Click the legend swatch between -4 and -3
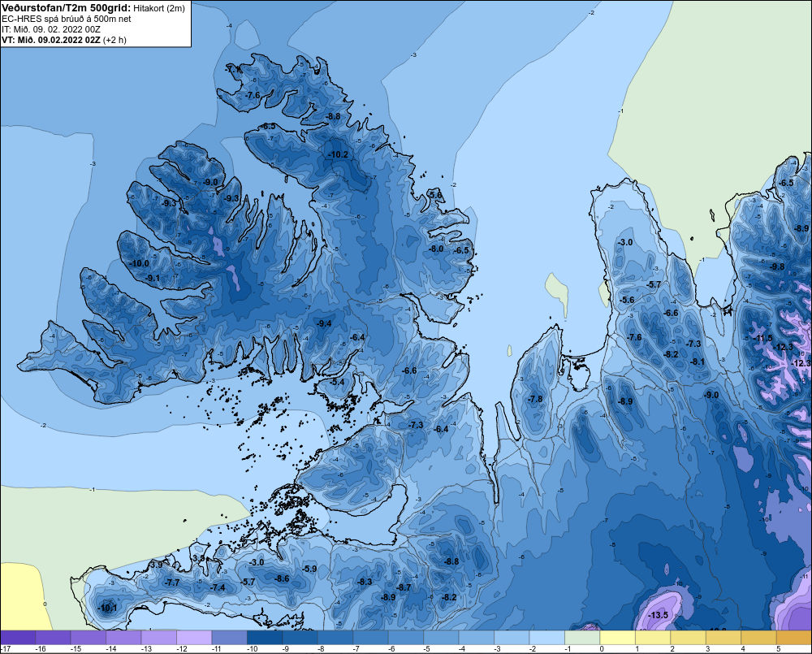812x654 pixels. tap(477, 638)
